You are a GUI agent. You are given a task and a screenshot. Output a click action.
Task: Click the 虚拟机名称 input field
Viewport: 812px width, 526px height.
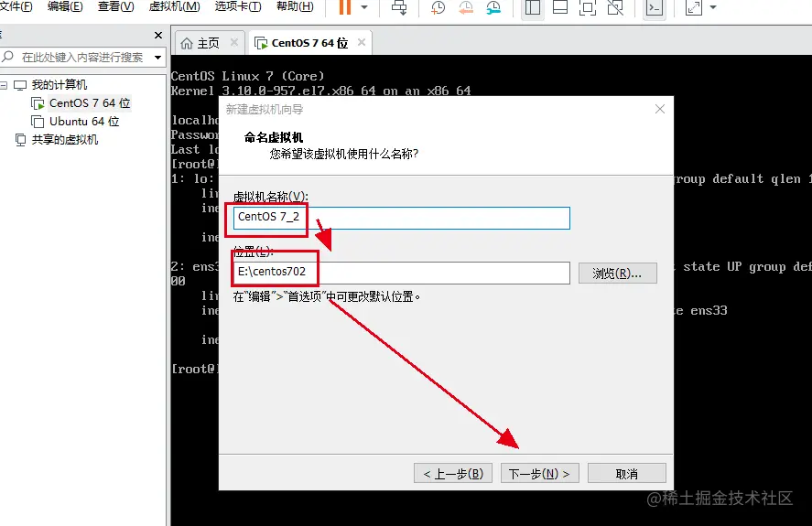(x=401, y=218)
